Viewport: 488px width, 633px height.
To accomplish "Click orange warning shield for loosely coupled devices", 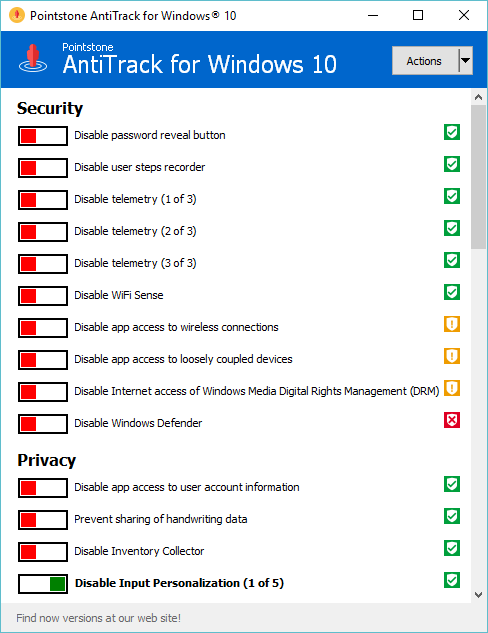I will click(452, 356).
